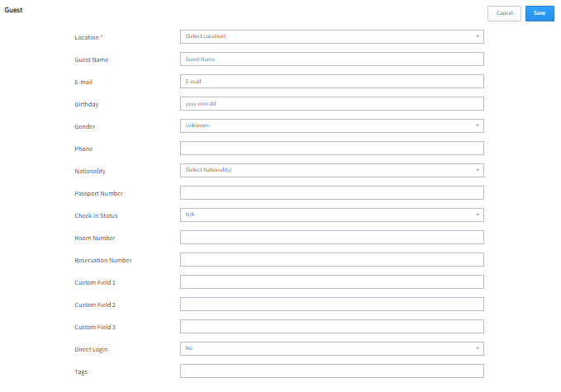The width and height of the screenshot is (561, 392).
Task: Focus the Passport Number field
Action: pyautogui.click(x=332, y=192)
